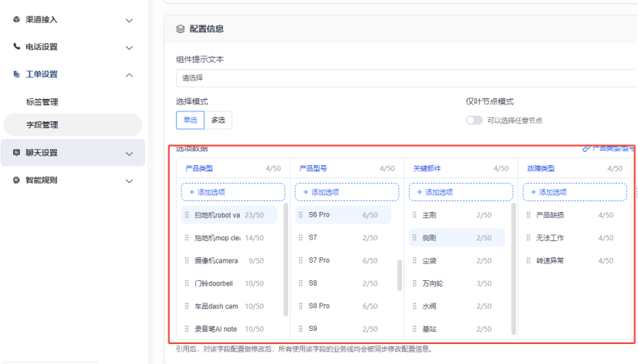Click drag handle of 主刷 row
The height and width of the screenshot is (364, 638).
[414, 215]
